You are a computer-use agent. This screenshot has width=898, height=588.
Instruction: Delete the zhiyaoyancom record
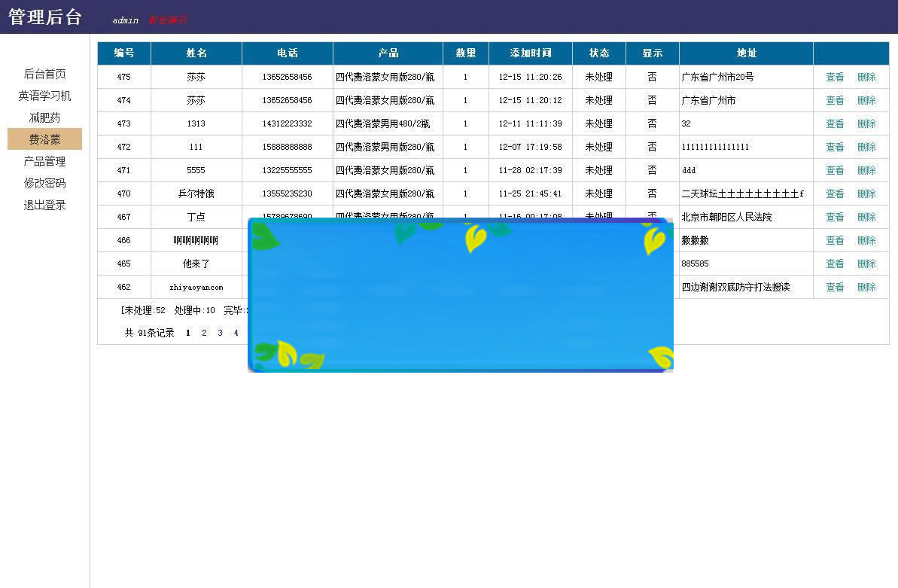[x=866, y=287]
